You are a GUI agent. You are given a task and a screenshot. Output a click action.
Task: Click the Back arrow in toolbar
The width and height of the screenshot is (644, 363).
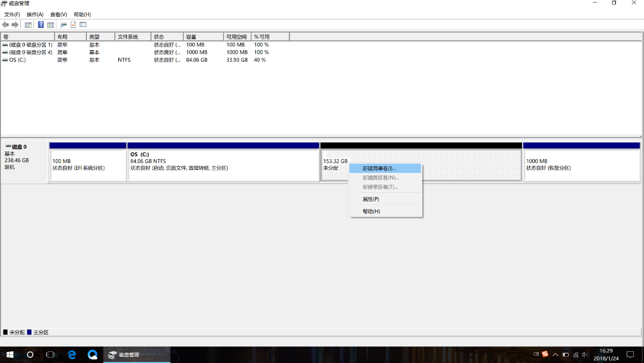(6, 24)
